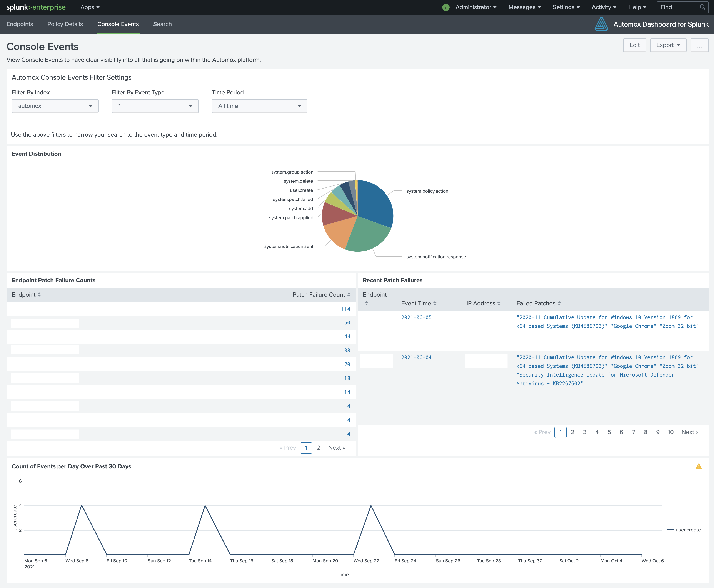Open the Export dropdown button

[668, 45]
